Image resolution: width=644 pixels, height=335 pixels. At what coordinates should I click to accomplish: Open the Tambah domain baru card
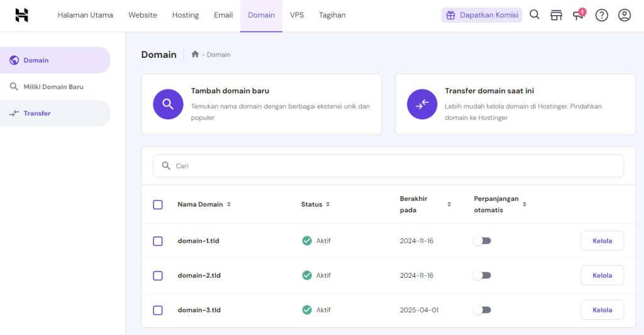pyautogui.click(x=262, y=104)
